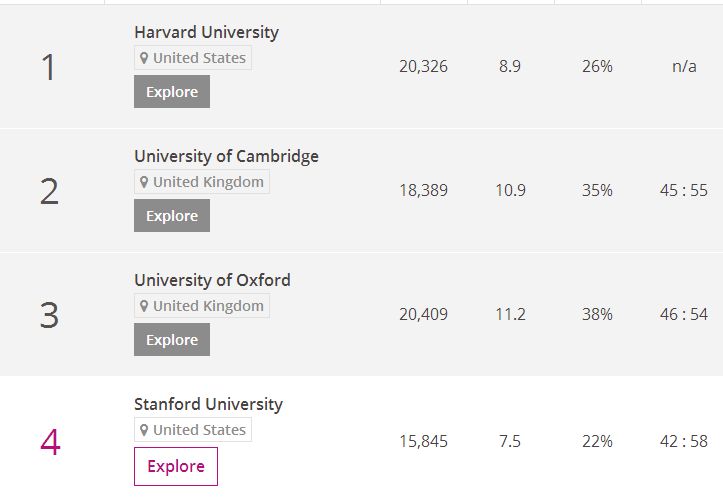Click location pin icon next to Harvard's United States
Screen dimensions: 723x499
click(144, 58)
